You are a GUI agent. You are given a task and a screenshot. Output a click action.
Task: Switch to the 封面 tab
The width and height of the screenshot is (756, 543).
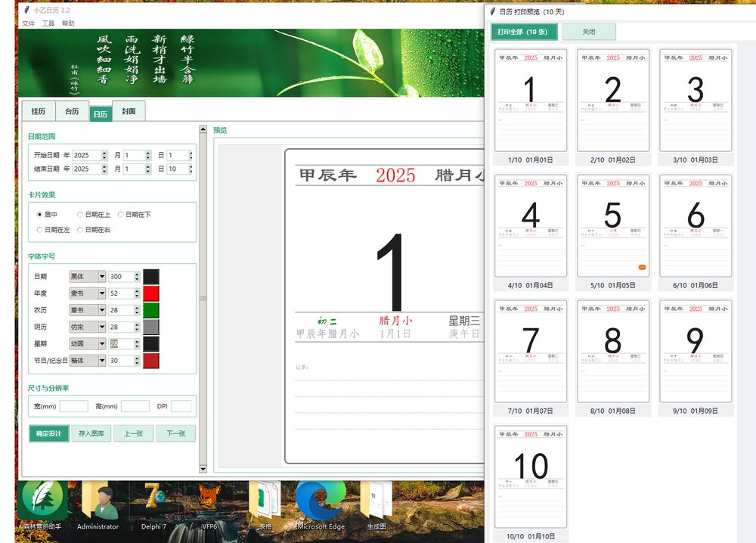(x=129, y=111)
